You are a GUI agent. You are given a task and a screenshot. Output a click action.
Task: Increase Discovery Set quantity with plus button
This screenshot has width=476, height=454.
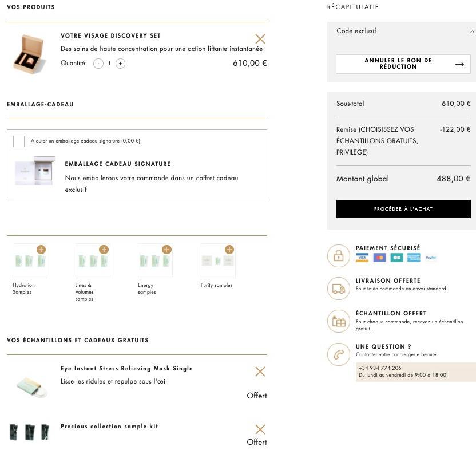(x=121, y=64)
